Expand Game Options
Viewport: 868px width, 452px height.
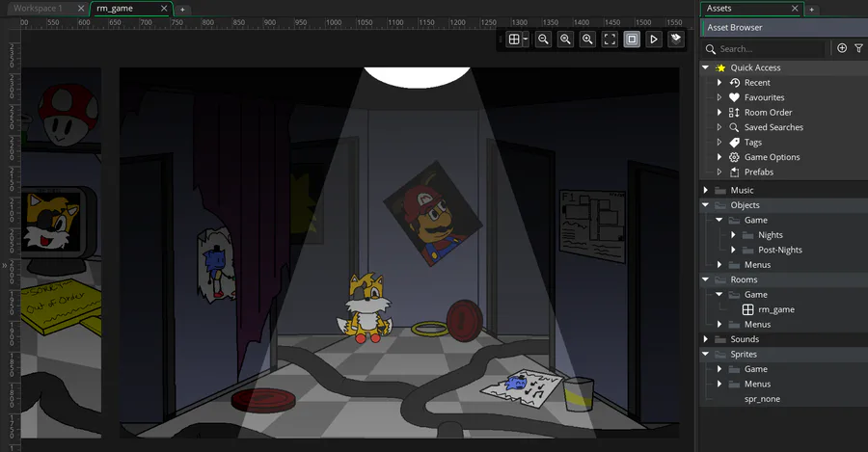click(x=719, y=157)
